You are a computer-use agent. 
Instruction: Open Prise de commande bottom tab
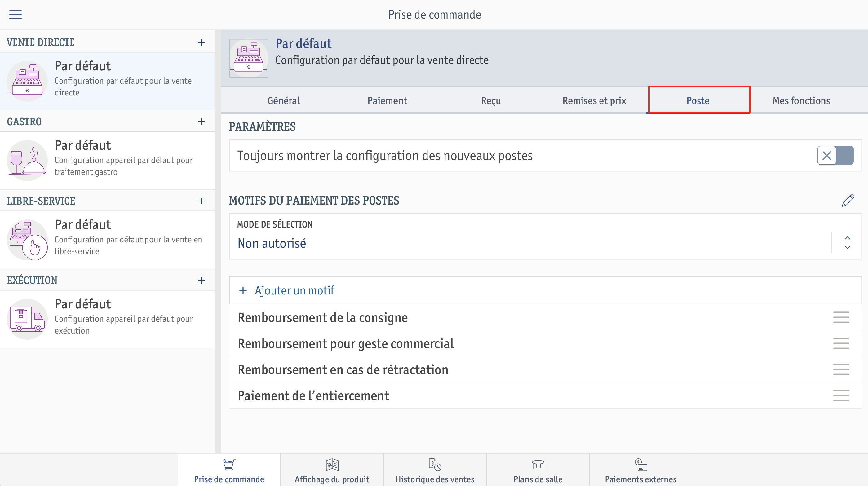229,470
